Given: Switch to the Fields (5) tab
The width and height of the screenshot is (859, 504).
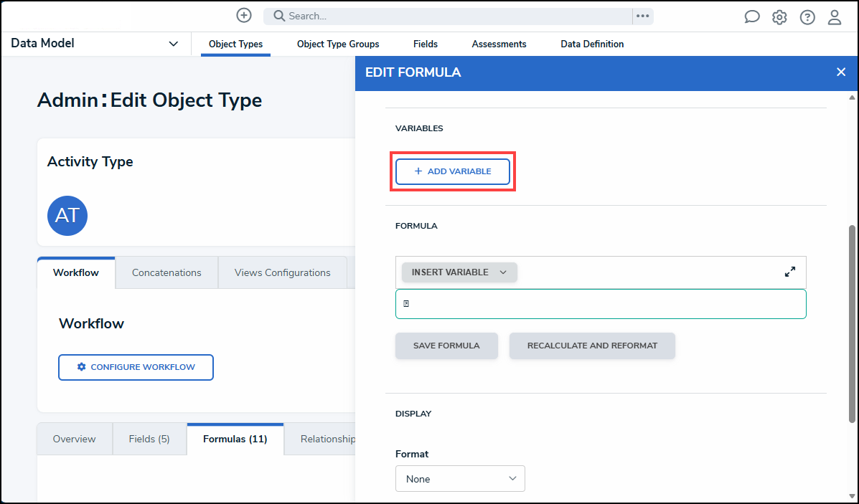Looking at the screenshot, I should click(149, 439).
